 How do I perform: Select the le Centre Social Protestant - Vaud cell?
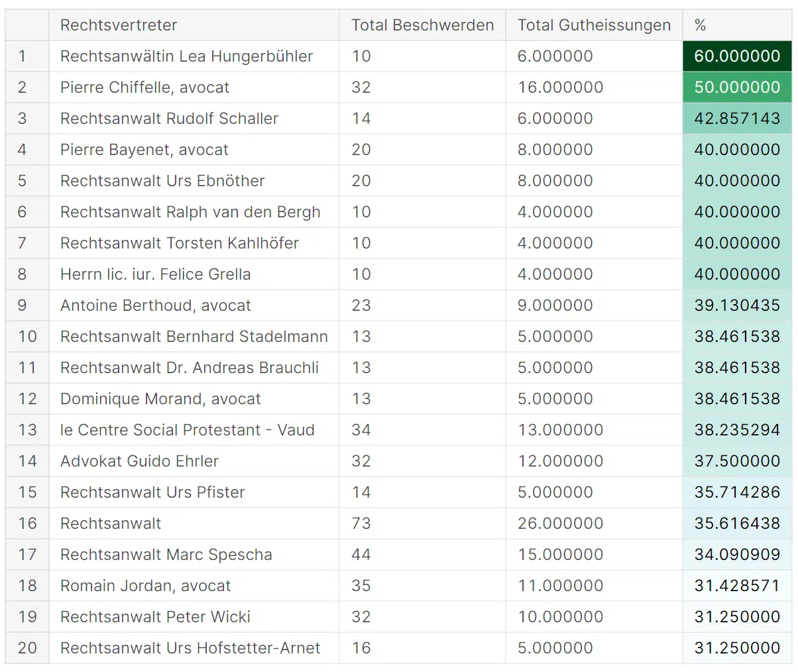point(187,430)
